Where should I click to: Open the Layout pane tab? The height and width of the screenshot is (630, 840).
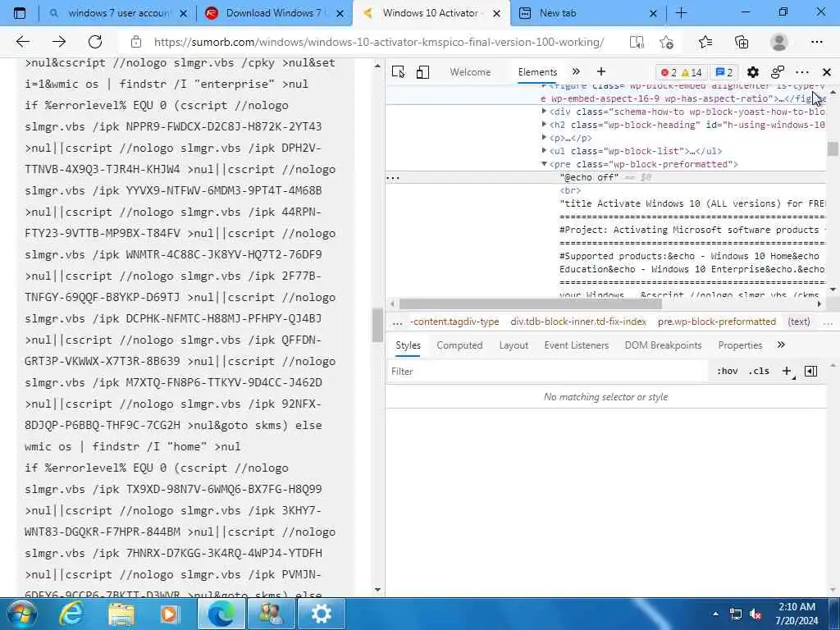514,345
